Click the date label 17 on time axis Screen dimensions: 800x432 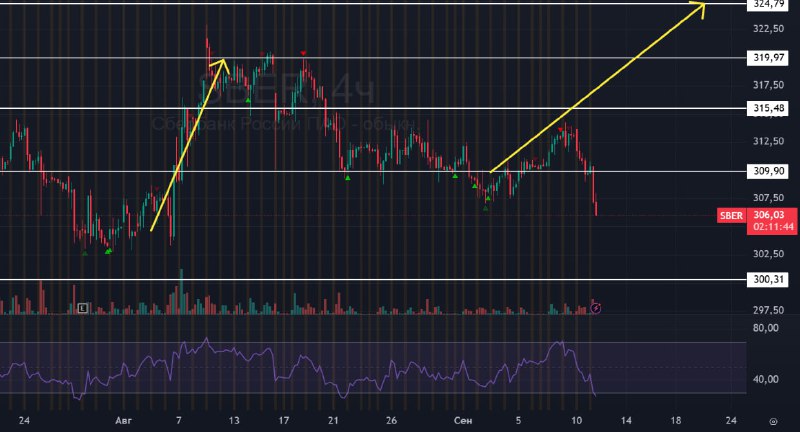tap(284, 421)
